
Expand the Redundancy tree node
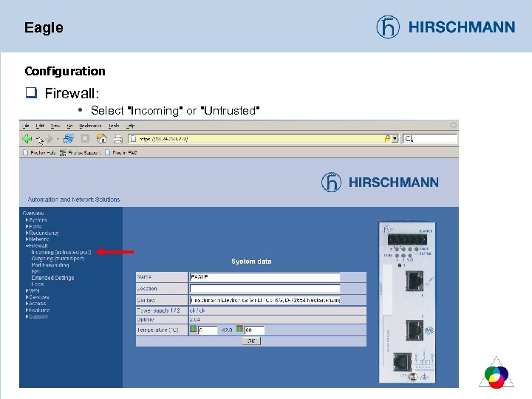[42, 233]
